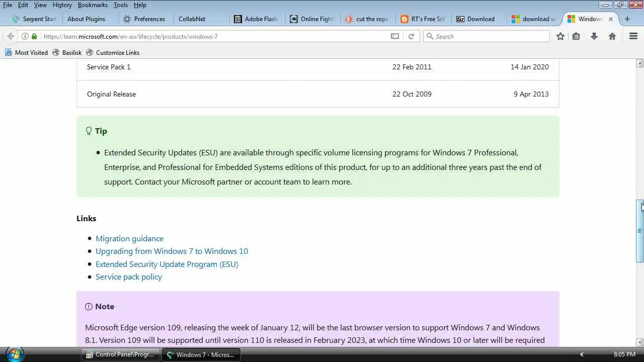This screenshot has width=644, height=362.
Task: Open the View menu
Action: pos(40,5)
